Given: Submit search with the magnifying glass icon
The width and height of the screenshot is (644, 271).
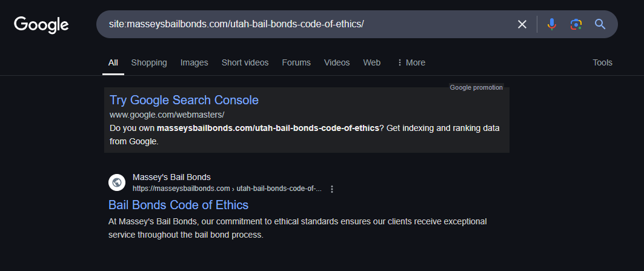Looking at the screenshot, I should click(600, 24).
